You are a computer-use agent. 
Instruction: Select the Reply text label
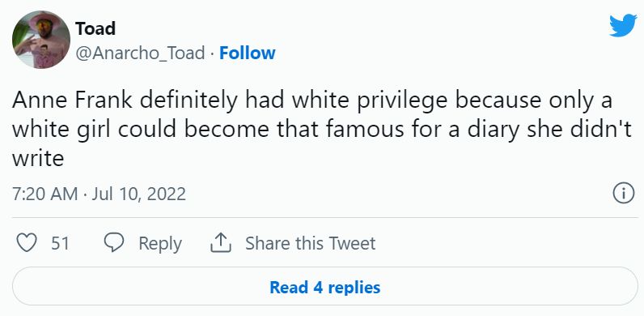[x=160, y=243]
